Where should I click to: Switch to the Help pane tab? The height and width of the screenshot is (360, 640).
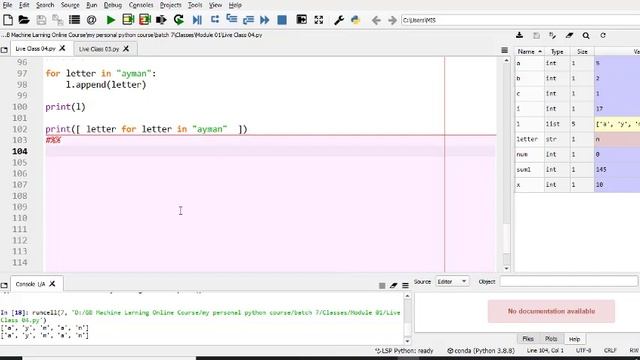574,339
